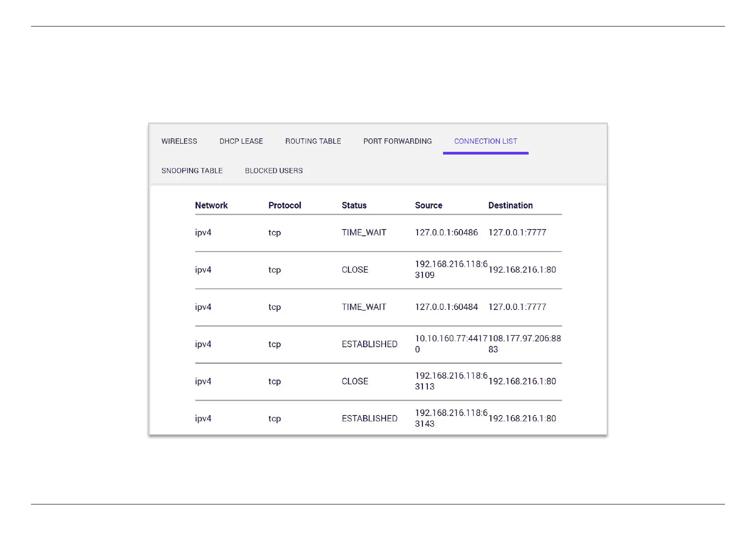The height and width of the screenshot is (535, 756).
Task: Click CLOSE status for source port 63109
Action: 355,270
